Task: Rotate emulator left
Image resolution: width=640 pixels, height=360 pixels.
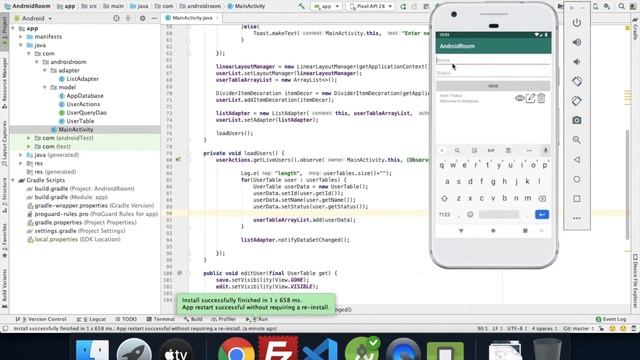Action: coord(576,81)
